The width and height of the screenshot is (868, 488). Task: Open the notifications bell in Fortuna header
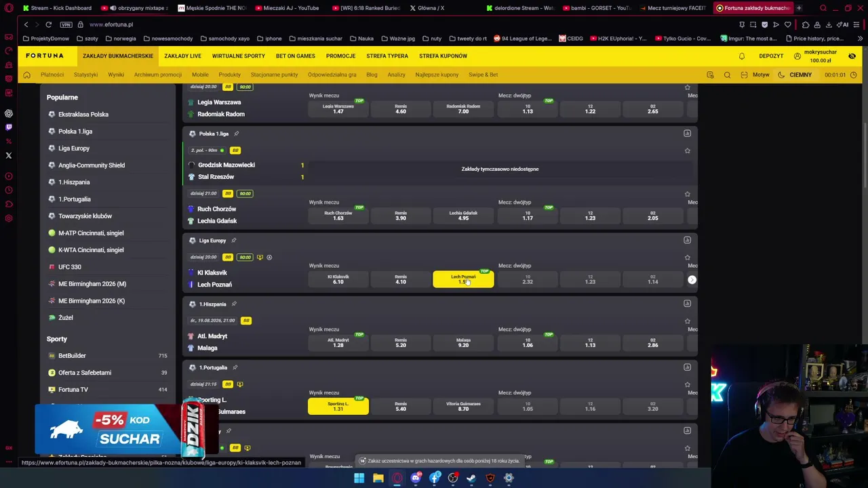click(x=742, y=56)
